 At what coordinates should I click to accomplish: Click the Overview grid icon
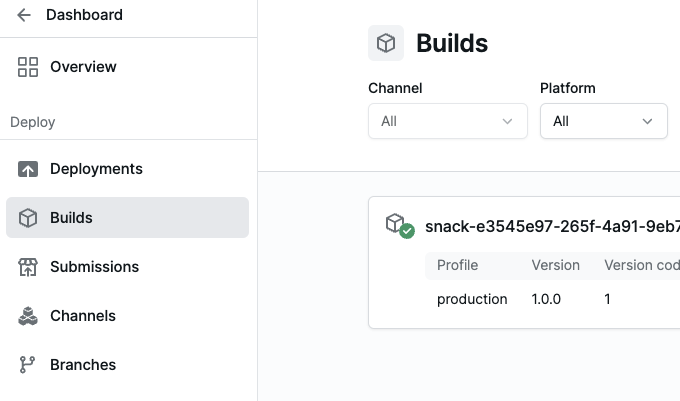(x=28, y=67)
